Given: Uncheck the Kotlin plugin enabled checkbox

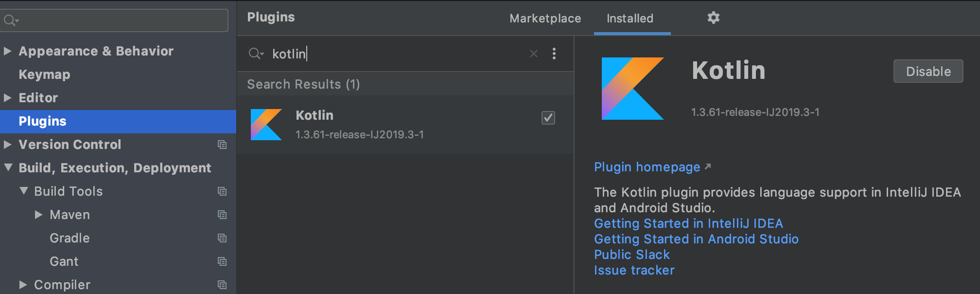Looking at the screenshot, I should pos(548,118).
